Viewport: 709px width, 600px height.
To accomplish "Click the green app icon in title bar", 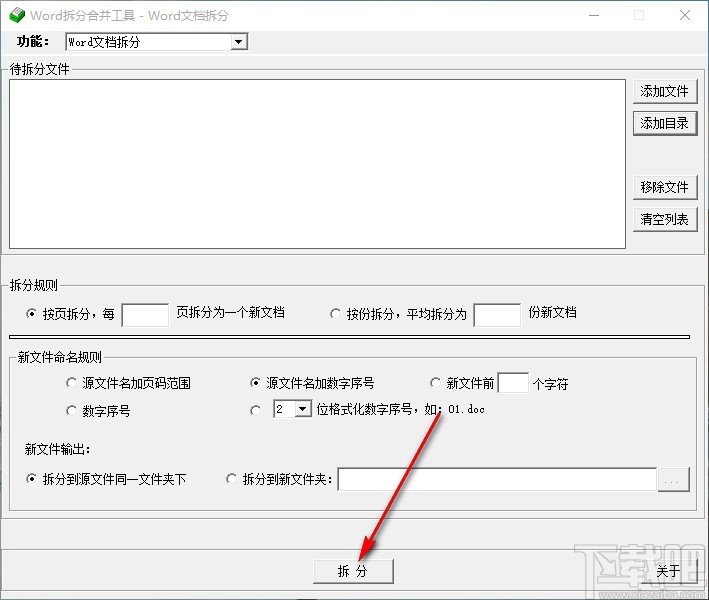I will click(17, 15).
